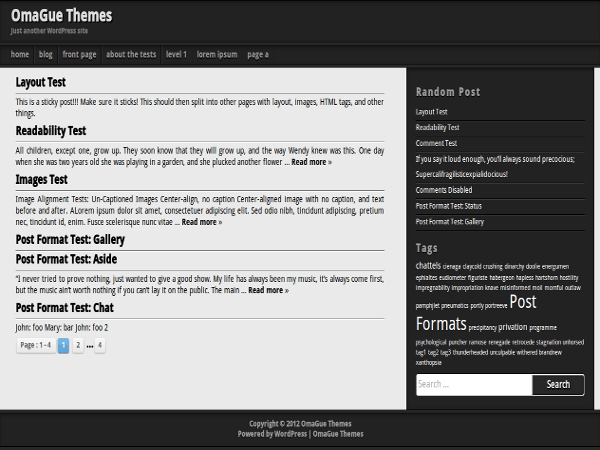
Task: Select the lorem ipsum menu item
Action: 217,55
